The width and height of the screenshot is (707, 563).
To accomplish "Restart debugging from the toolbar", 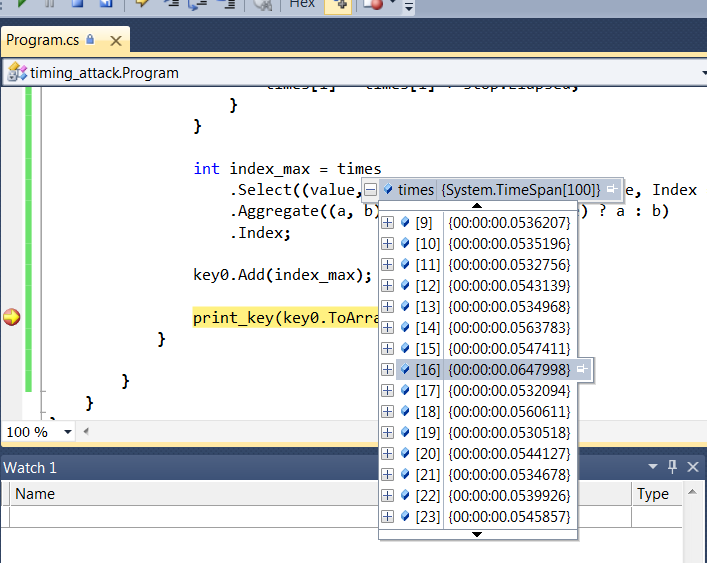I will point(106,3).
